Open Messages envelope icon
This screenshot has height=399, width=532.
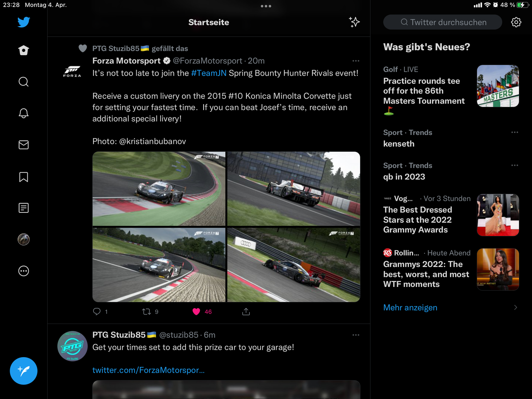24,145
